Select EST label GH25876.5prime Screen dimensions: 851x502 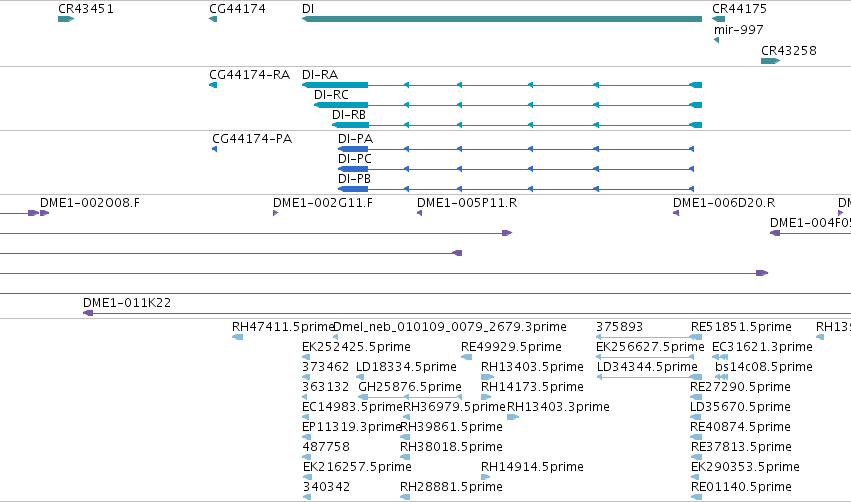pos(410,387)
